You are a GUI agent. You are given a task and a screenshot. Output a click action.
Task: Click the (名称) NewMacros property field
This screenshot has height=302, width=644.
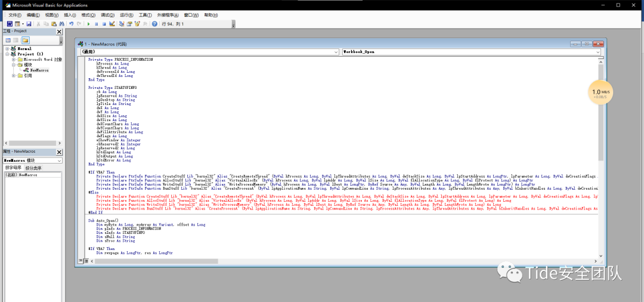tap(32, 175)
